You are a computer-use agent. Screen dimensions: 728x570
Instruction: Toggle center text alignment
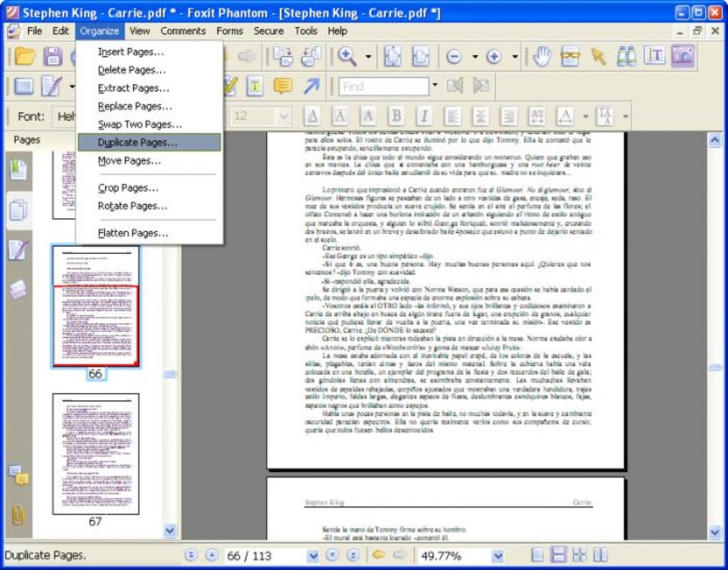pyautogui.click(x=480, y=116)
